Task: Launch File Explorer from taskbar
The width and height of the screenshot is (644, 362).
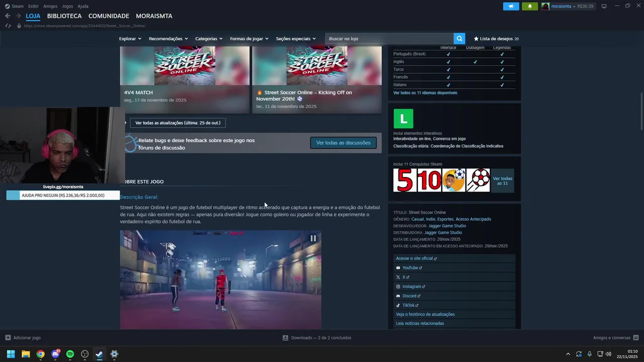Action: coord(26,354)
